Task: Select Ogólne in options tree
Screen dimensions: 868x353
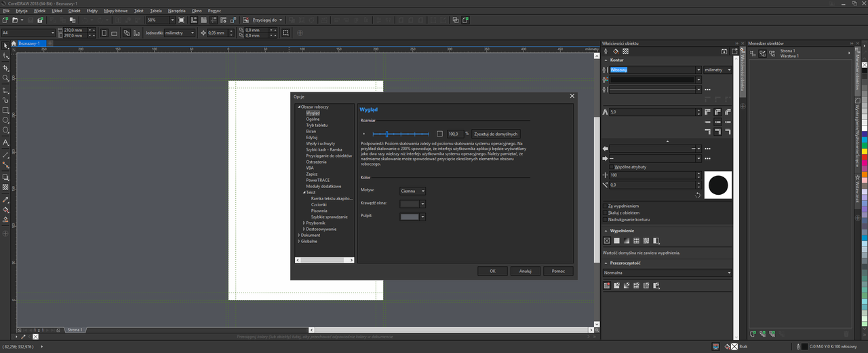Action: (313, 119)
